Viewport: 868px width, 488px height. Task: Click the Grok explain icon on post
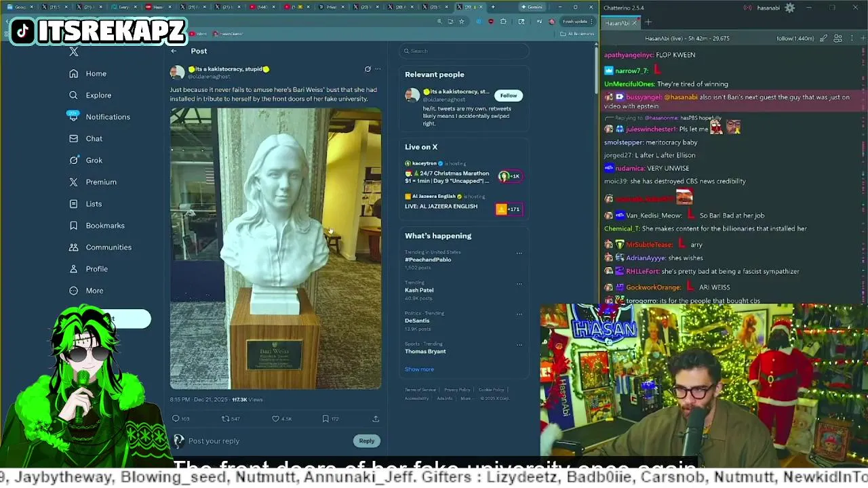point(368,68)
